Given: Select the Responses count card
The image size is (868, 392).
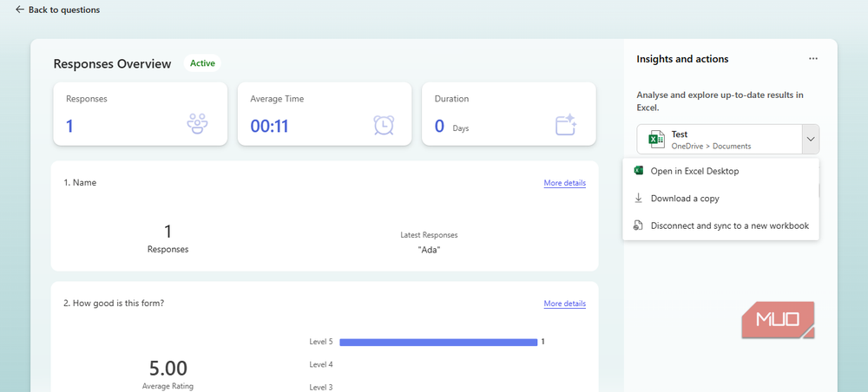Looking at the screenshot, I should 140,114.
